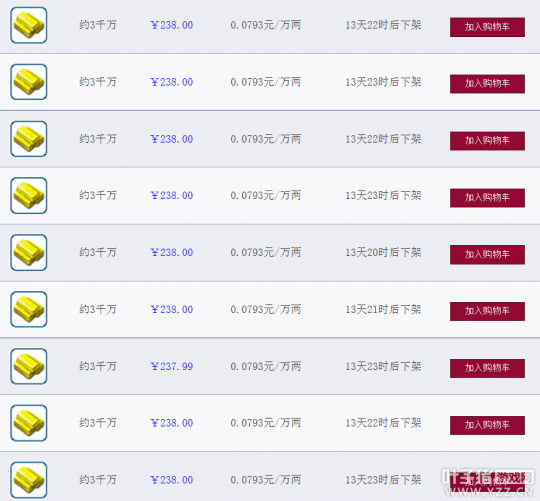This screenshot has height=501, width=540.
Task: Click the 13天21时后下架 expiry text
Action: click(383, 309)
